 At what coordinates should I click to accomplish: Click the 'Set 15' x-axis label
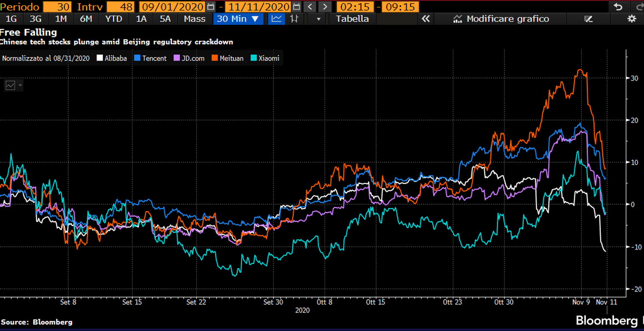pyautogui.click(x=132, y=302)
